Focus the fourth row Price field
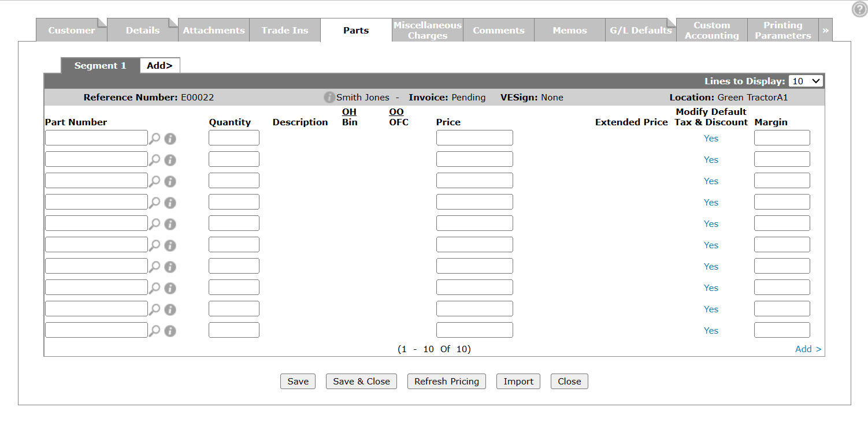 pyautogui.click(x=474, y=201)
